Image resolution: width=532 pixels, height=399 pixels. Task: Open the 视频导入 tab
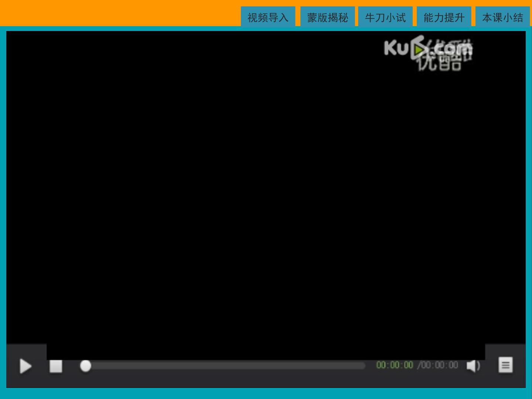[268, 17]
